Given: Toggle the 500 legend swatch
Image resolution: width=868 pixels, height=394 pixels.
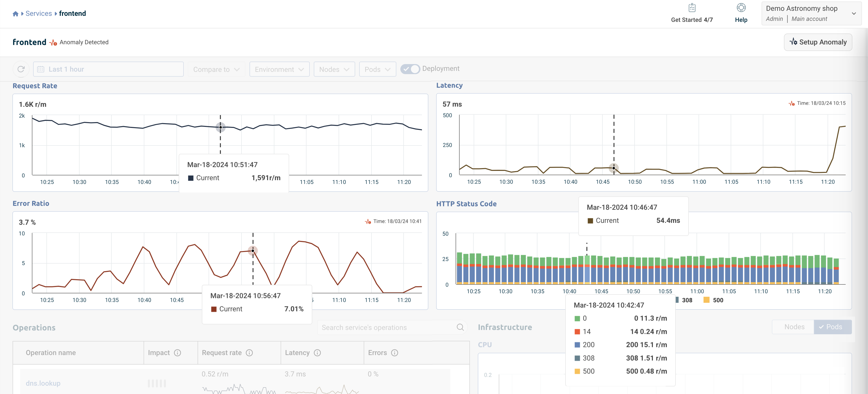Looking at the screenshot, I should point(707,300).
